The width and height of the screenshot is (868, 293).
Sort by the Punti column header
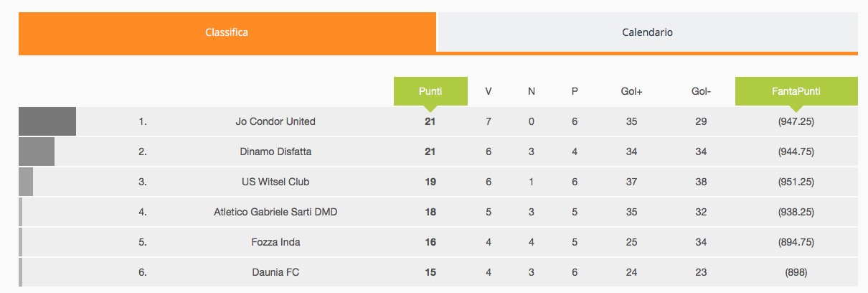click(x=430, y=91)
